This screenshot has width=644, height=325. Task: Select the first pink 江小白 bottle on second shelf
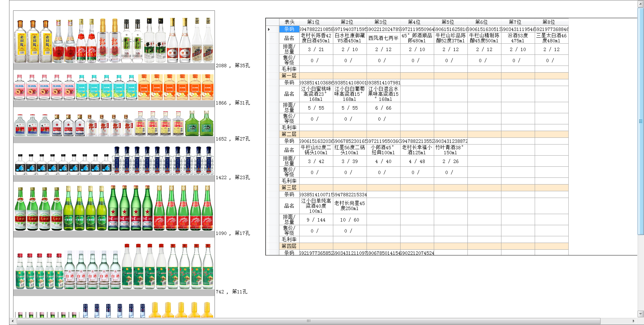coord(20,87)
